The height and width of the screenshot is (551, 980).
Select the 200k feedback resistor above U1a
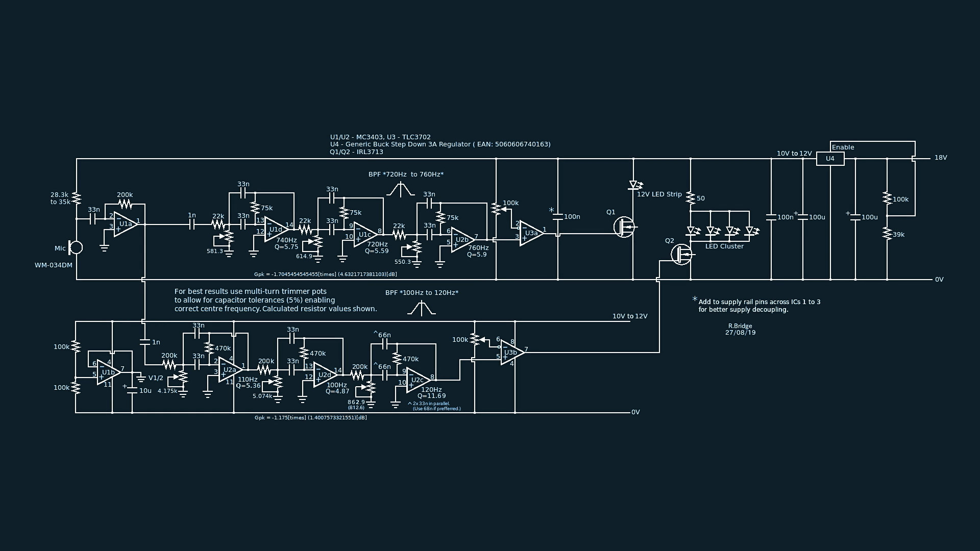click(125, 205)
